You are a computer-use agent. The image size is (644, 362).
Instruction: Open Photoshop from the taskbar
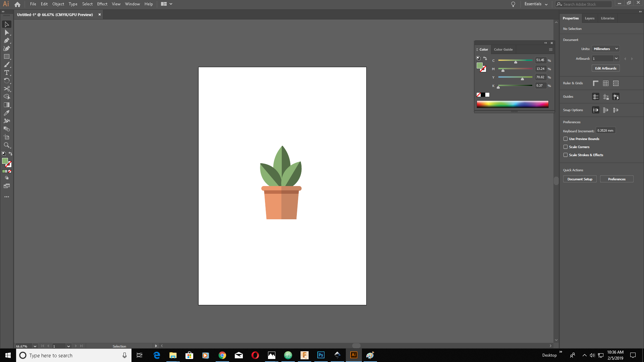point(321,355)
